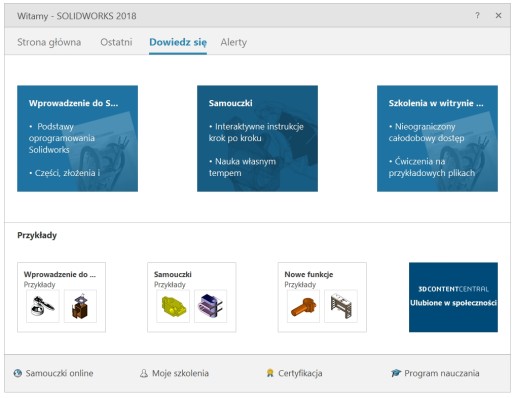Open the 3D ContentCentral community favorites tile
The width and height of the screenshot is (512, 398).
[453, 297]
